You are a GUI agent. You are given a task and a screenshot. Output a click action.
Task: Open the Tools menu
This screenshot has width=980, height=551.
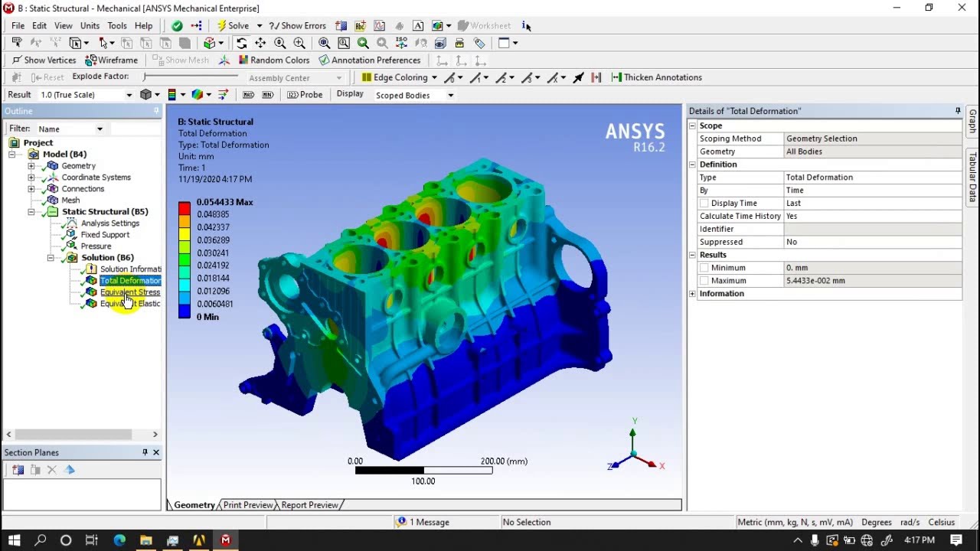click(x=117, y=25)
